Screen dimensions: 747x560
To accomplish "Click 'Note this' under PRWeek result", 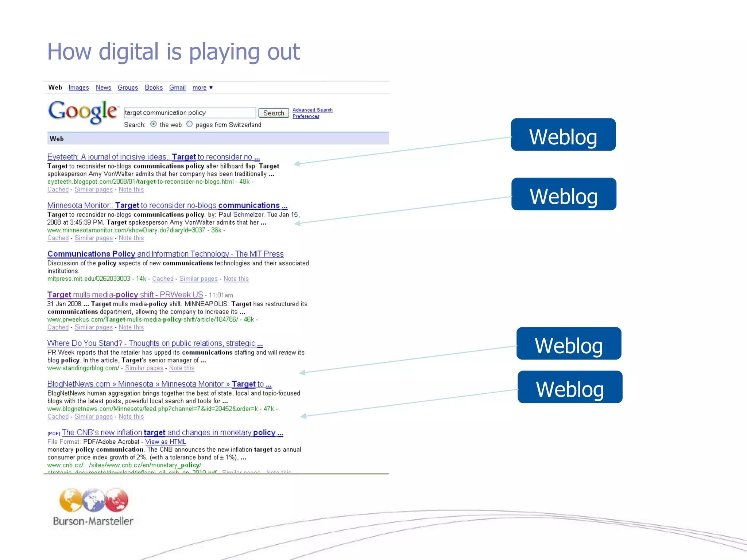I will 131,327.
